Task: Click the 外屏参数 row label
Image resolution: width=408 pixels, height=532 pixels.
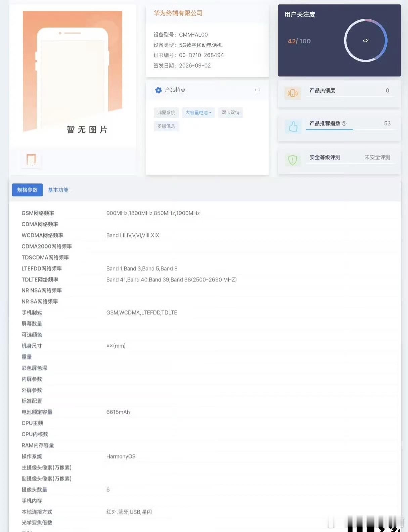Action: pyautogui.click(x=32, y=390)
